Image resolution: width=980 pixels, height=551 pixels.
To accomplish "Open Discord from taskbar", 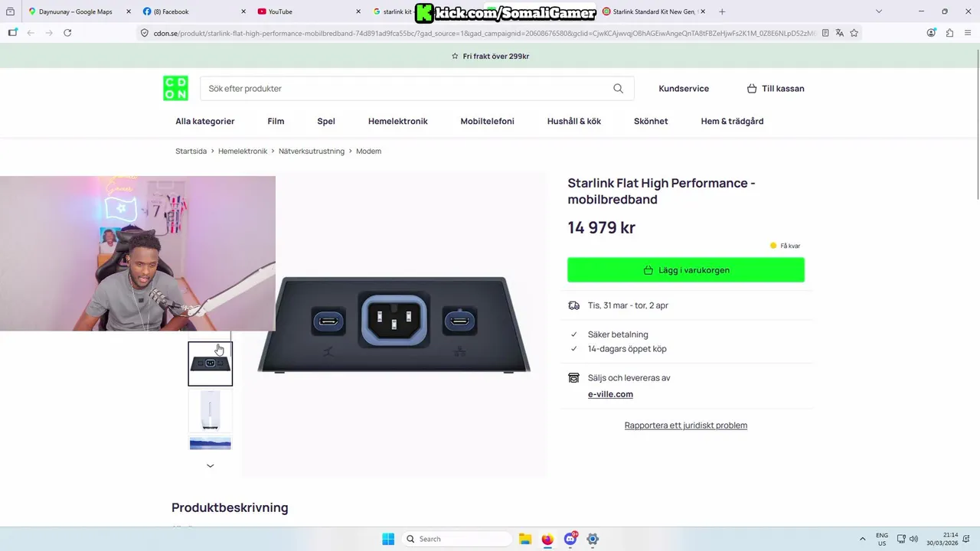I will point(570,539).
